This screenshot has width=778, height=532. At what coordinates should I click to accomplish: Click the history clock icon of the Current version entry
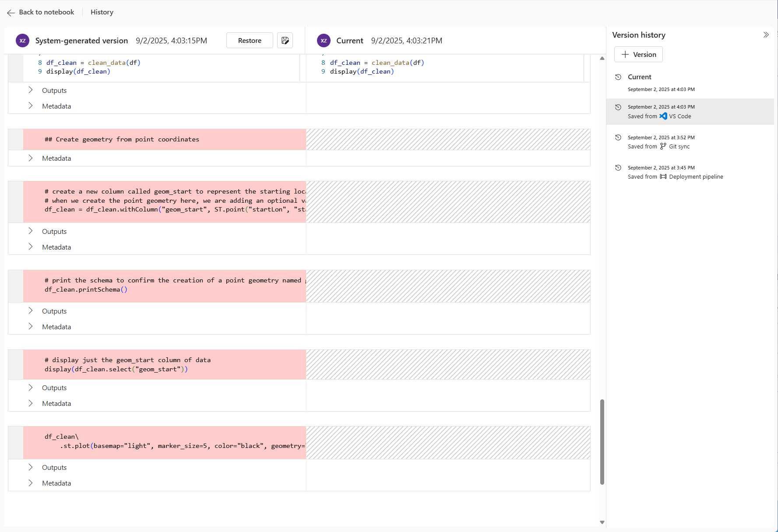click(618, 77)
